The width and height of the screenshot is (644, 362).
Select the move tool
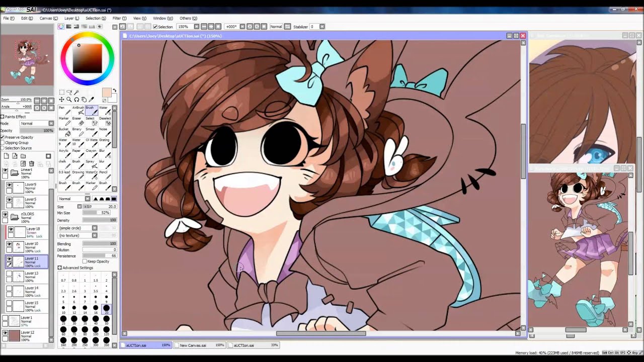(x=61, y=100)
